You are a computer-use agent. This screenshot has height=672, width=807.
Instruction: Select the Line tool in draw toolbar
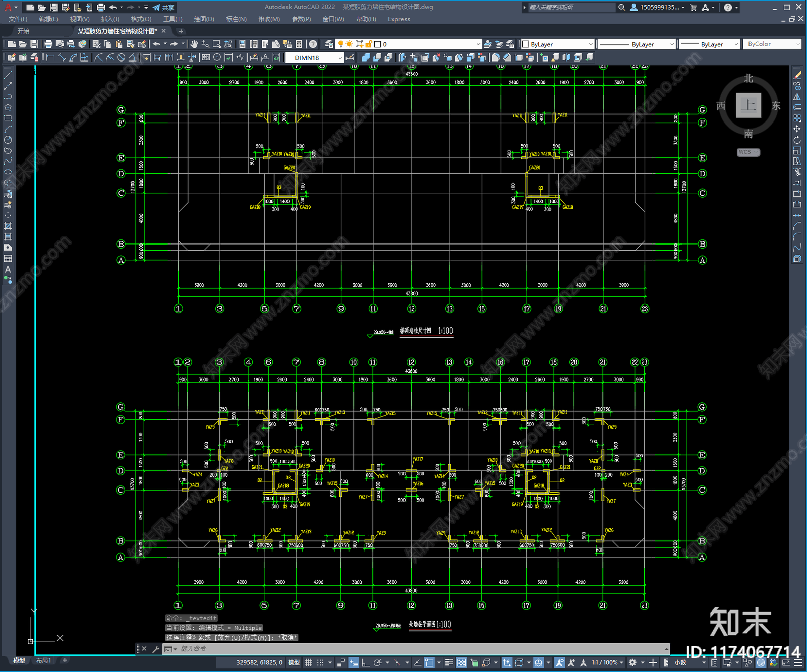tap(8, 75)
